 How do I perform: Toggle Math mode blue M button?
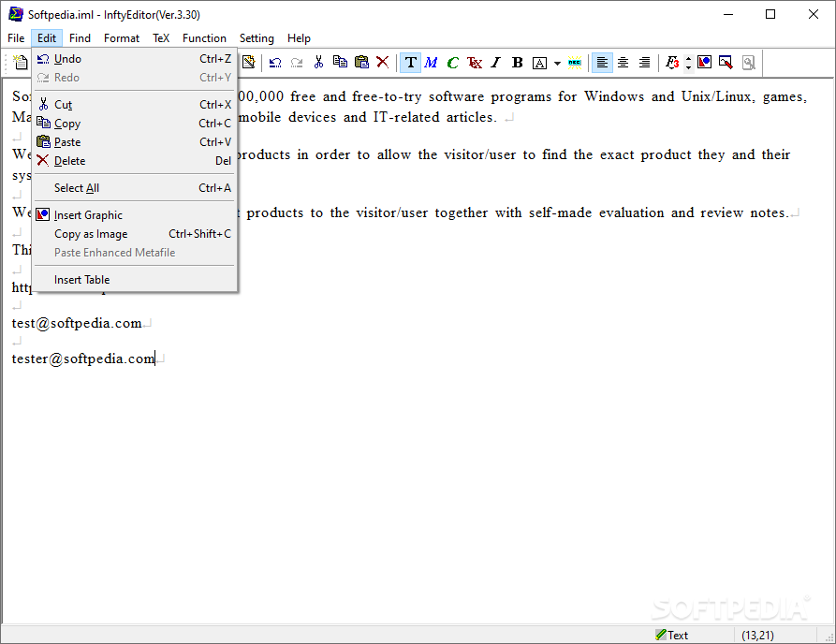pyautogui.click(x=431, y=63)
